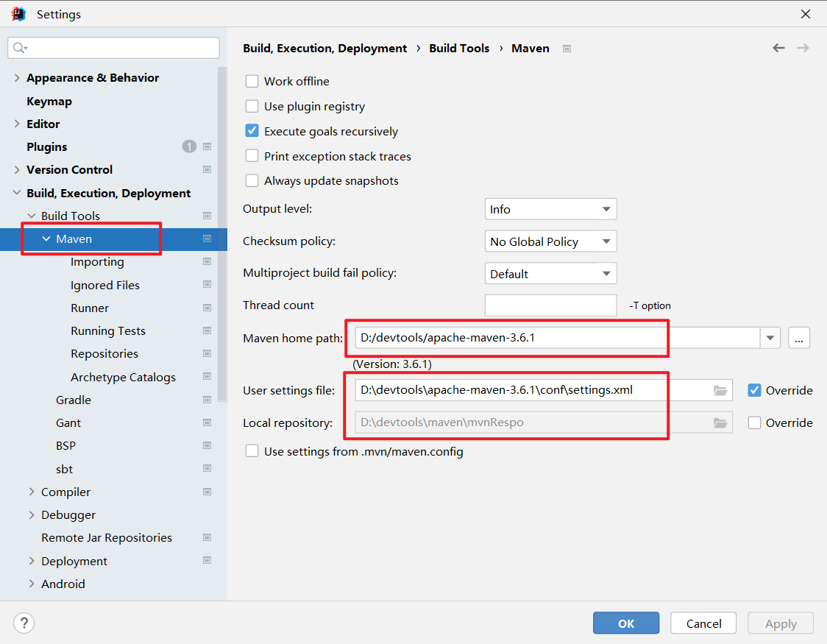Enable Use plugin registry checkbox

252,107
